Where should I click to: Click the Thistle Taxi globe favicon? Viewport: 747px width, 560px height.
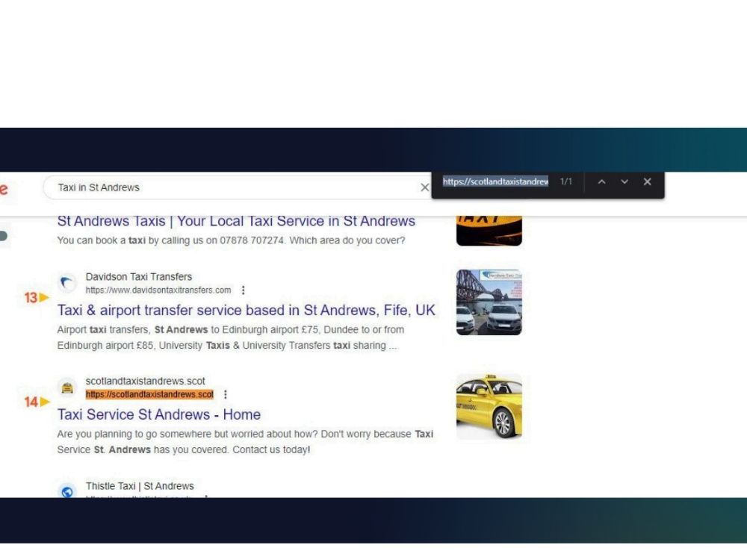[x=67, y=491]
